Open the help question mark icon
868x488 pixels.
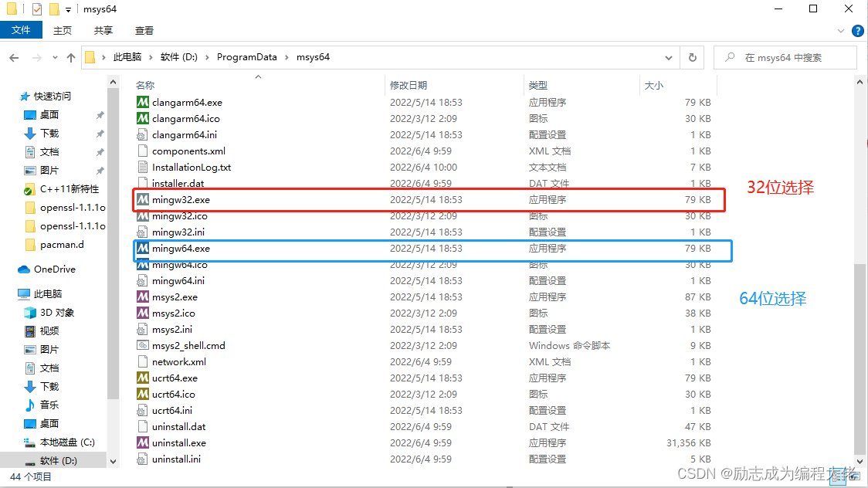point(857,31)
